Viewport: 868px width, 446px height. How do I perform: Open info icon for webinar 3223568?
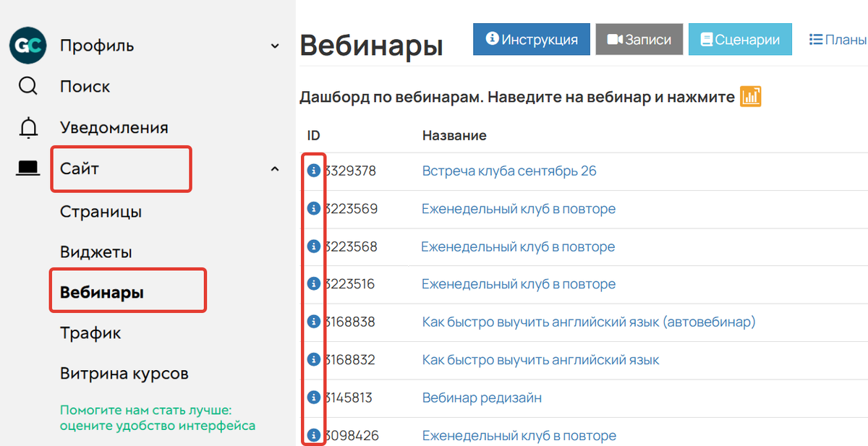pos(313,246)
